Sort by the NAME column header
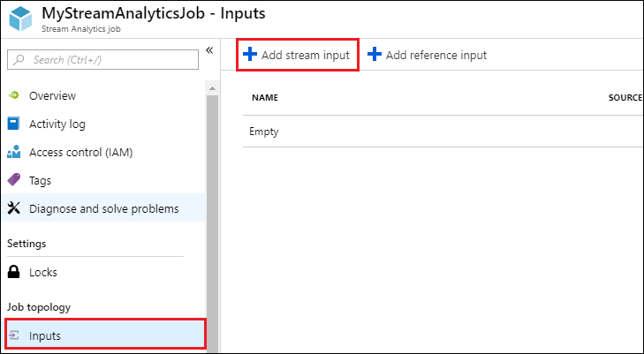The width and height of the screenshot is (644, 354). tap(265, 98)
